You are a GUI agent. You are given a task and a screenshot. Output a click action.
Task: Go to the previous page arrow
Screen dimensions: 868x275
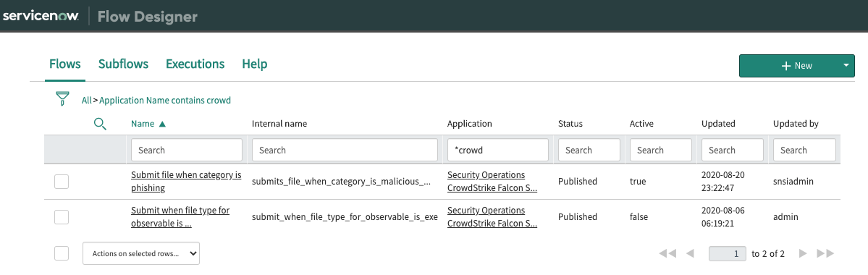pyautogui.click(x=690, y=253)
